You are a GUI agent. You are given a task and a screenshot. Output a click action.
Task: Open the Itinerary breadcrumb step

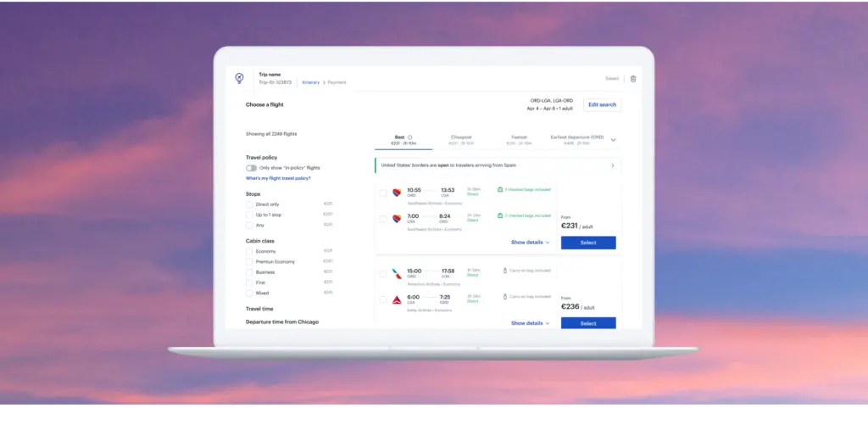pyautogui.click(x=310, y=82)
